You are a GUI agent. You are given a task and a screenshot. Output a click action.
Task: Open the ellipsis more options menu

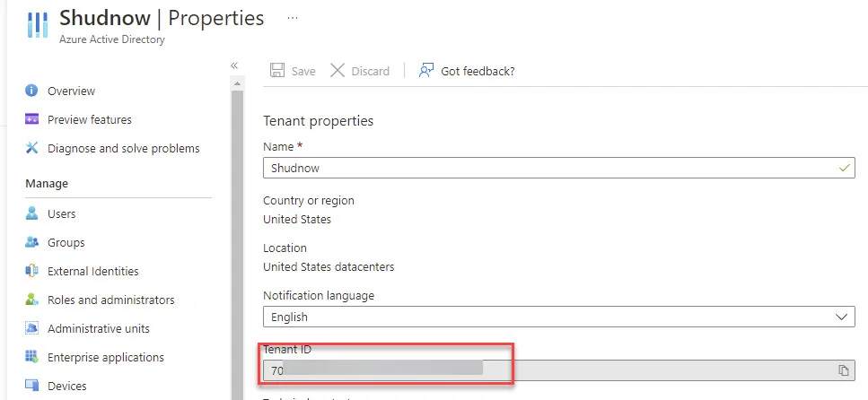pyautogui.click(x=293, y=18)
